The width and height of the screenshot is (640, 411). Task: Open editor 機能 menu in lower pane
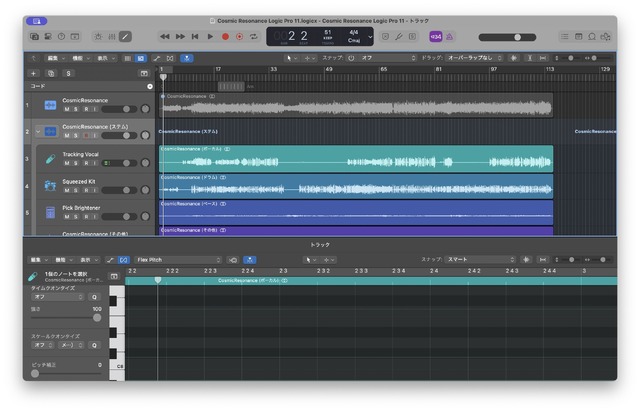click(64, 260)
